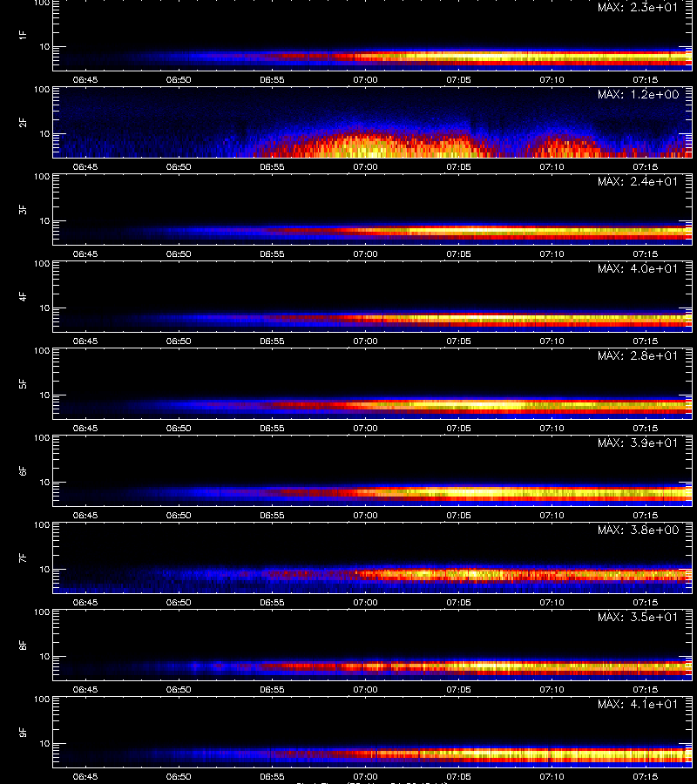Click the 2F spectrogram's bright yellow peak near 07:00
The image size is (697, 784).
pyautogui.click(x=368, y=148)
